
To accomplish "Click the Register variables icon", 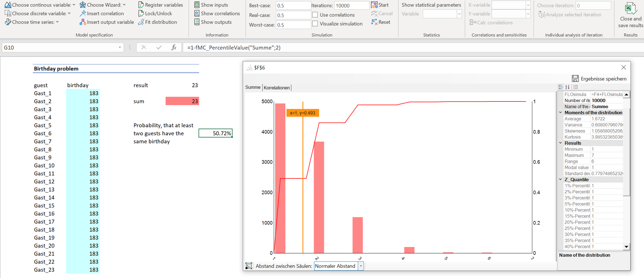I will pos(141,5).
